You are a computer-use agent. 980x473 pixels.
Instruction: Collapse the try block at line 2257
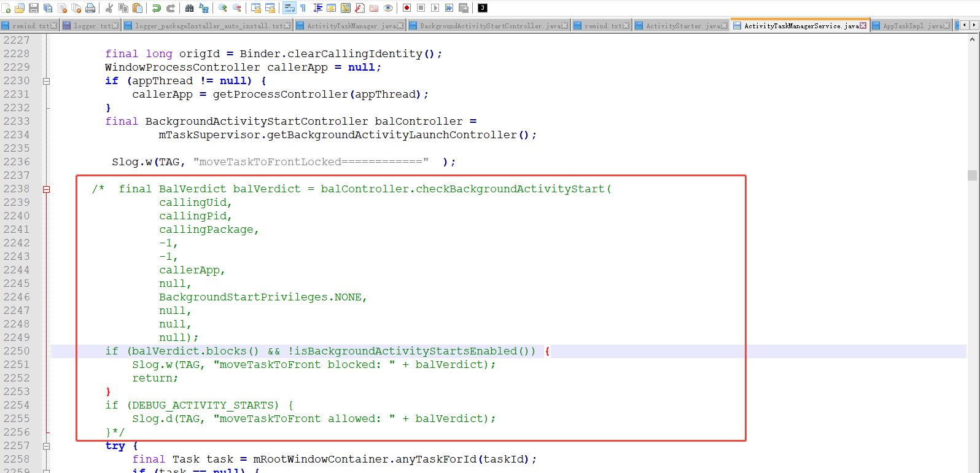46,446
